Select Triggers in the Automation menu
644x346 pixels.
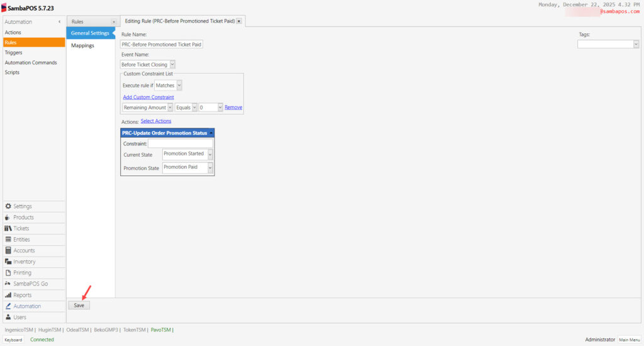point(14,53)
